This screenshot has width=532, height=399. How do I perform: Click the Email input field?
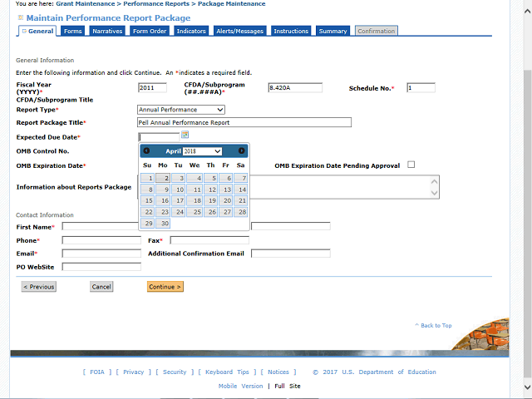pyautogui.click(x=101, y=253)
